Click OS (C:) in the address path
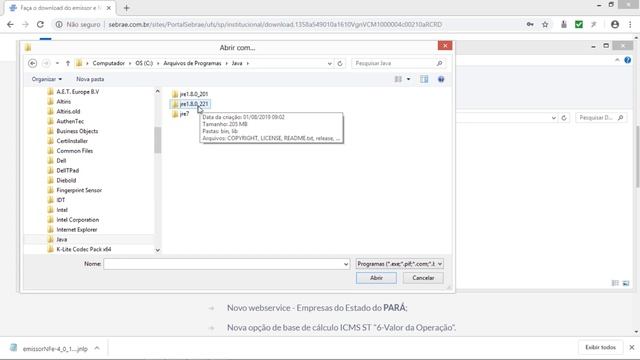640x360 pixels. [144, 63]
